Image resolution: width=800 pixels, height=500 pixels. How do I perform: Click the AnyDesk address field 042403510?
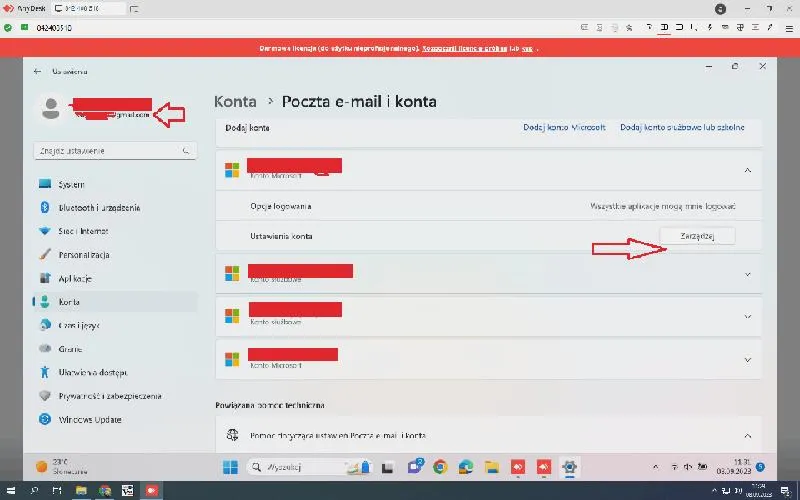coord(54,28)
